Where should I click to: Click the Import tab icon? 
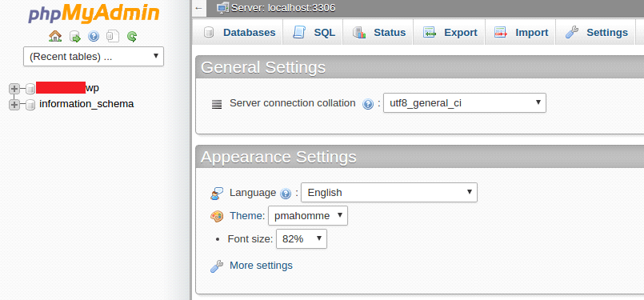point(501,33)
